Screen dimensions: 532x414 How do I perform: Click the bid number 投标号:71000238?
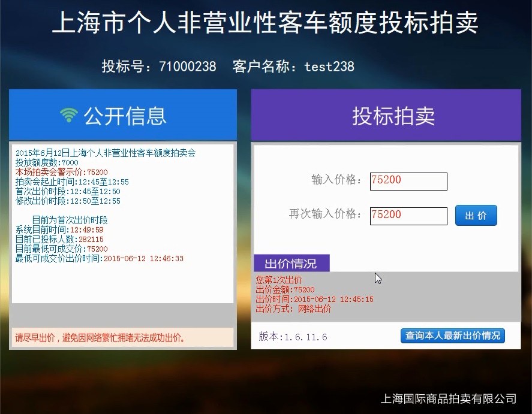[159, 67]
